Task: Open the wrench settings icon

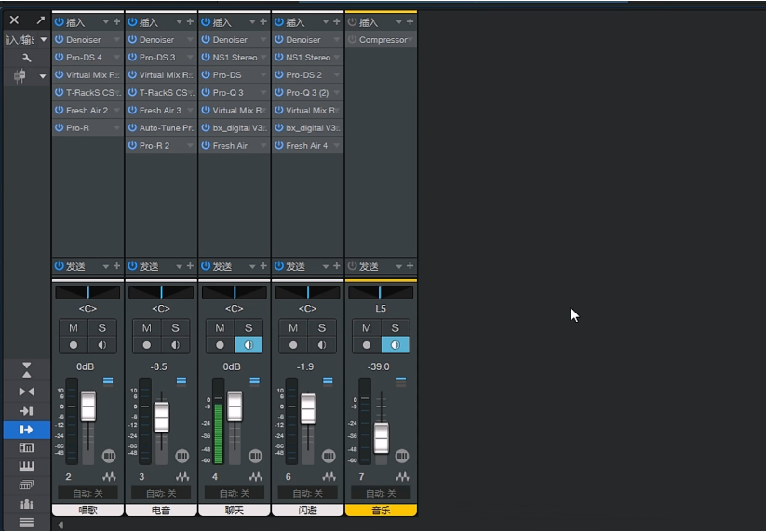Action: [x=27, y=58]
